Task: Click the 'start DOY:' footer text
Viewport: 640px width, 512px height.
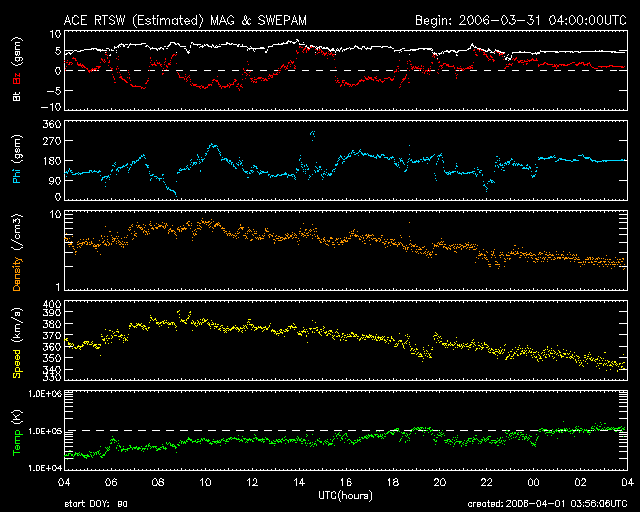Action: coord(86,504)
